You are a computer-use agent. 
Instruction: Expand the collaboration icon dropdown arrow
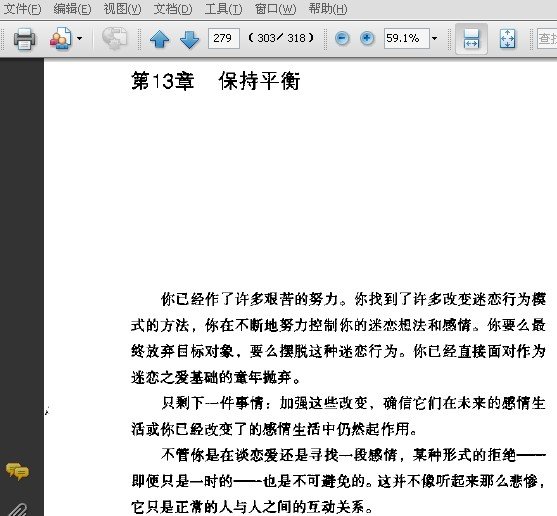click(x=80, y=38)
